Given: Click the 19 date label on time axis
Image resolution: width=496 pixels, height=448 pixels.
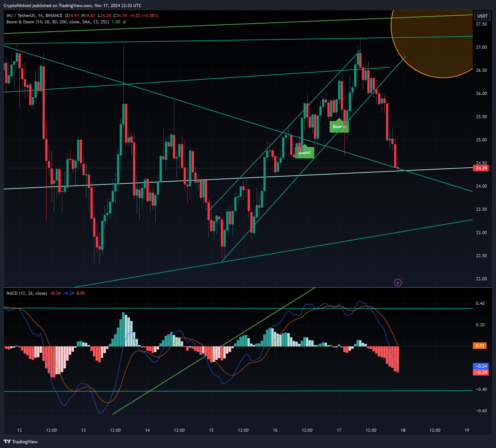Looking at the screenshot, I should pyautogui.click(x=467, y=430).
